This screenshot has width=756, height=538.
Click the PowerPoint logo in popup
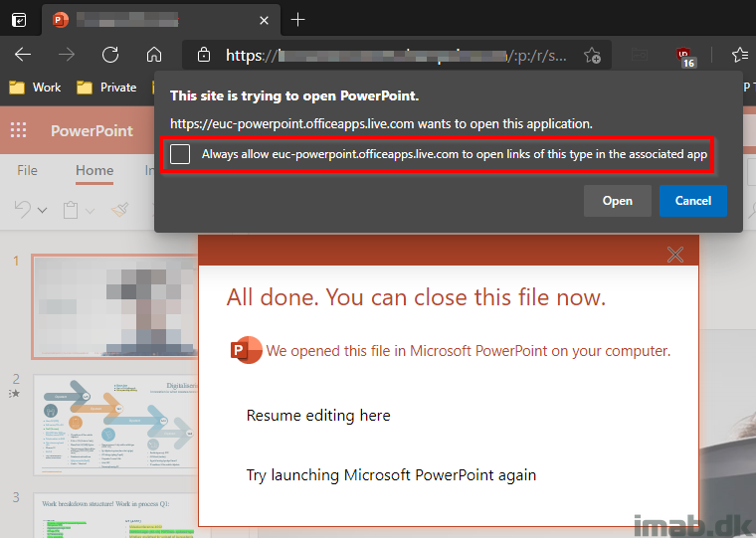[x=246, y=350]
